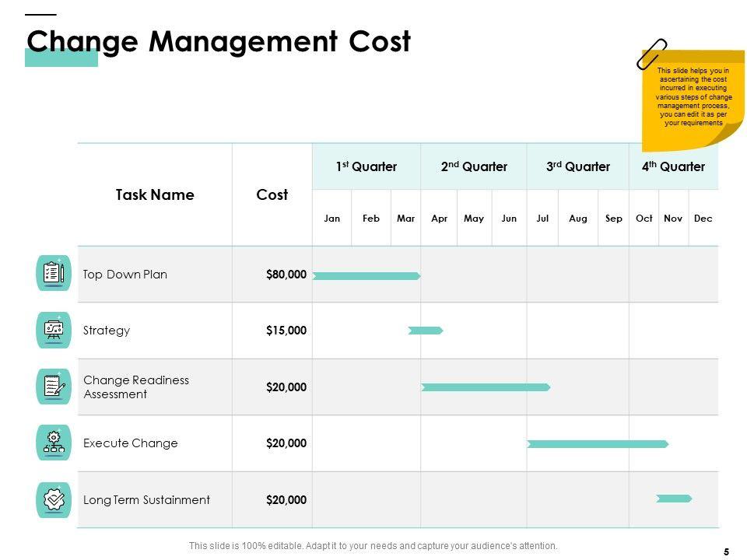The height and width of the screenshot is (560, 747).
Task: Click the Aug month header cell
Action: point(578,219)
